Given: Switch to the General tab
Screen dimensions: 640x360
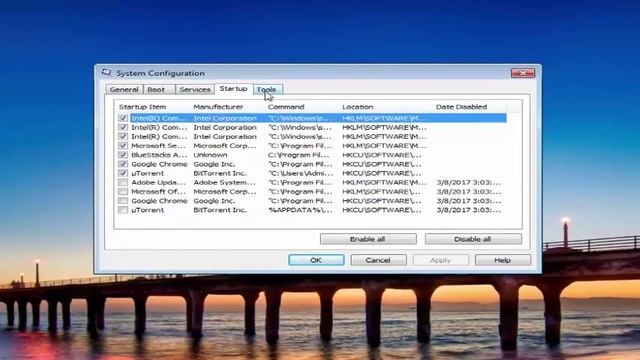Looking at the screenshot, I should tap(124, 89).
